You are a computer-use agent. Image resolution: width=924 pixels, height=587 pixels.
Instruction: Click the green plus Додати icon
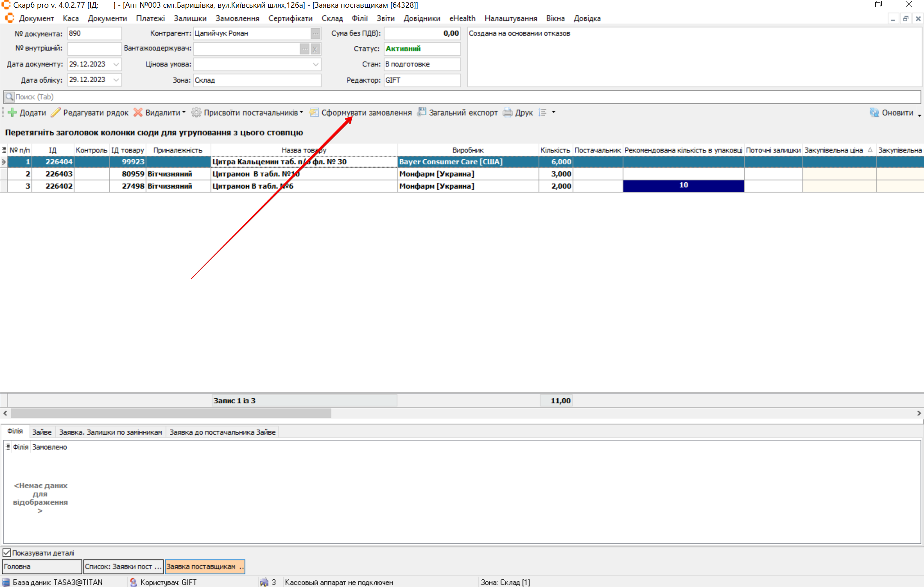click(12, 113)
